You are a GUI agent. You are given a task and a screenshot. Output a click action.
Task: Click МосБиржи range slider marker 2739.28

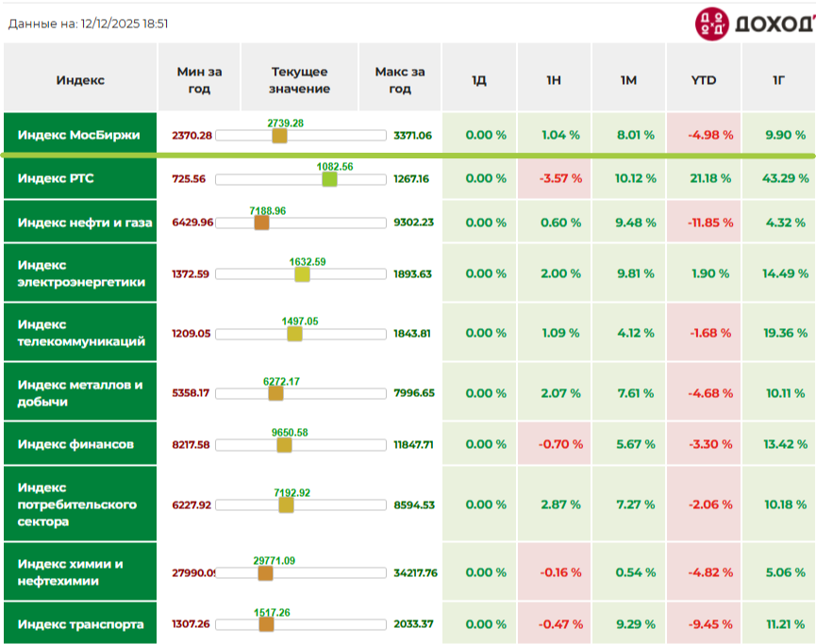pos(279,136)
